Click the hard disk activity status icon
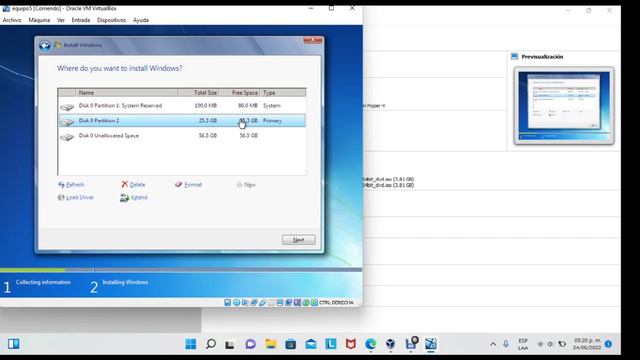Viewport: 640px width, 360px height. point(228,302)
